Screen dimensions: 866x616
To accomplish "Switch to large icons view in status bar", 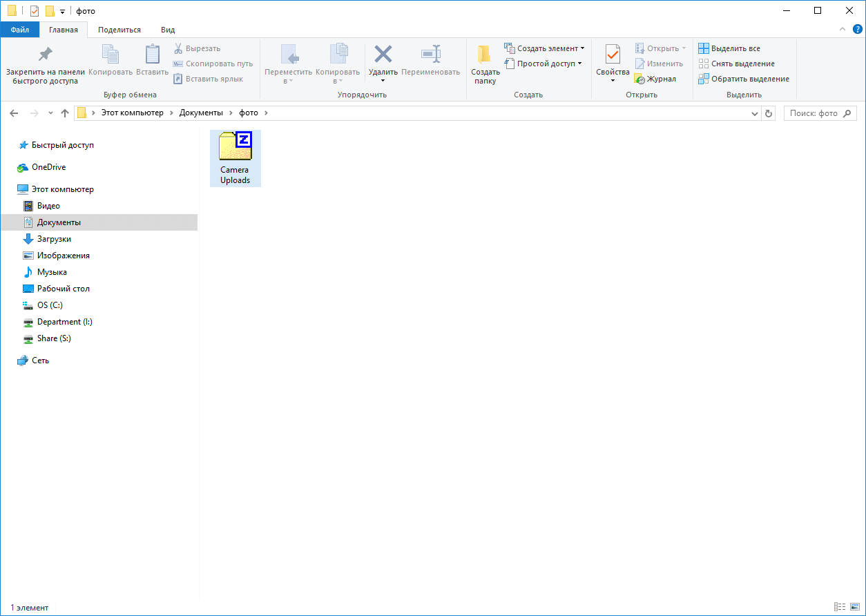I will click(x=854, y=607).
